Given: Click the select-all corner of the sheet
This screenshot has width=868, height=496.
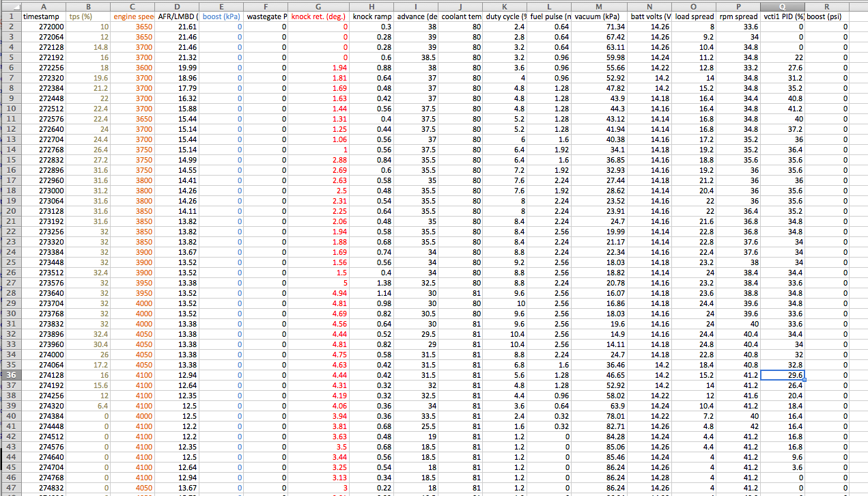Looking at the screenshot, I should click(x=10, y=5).
